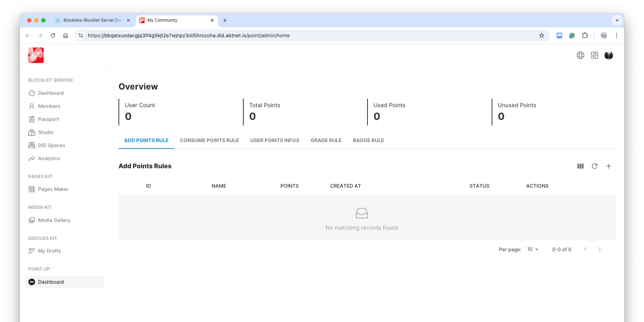This screenshot has height=322, width=644.
Task: Click the red blocklet logo
Action: pos(36,55)
